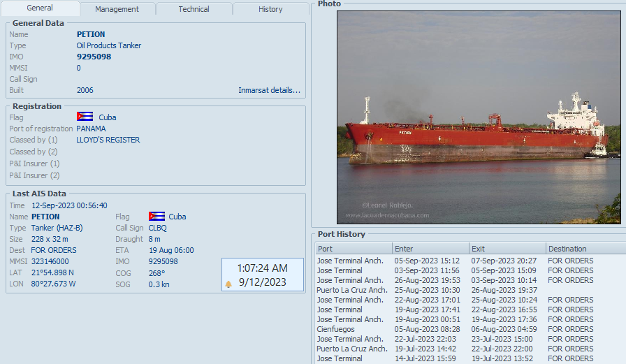Screen dimensions: 626x364
Task: Click the clock time 1:07:24 AM
Action: pos(262,268)
